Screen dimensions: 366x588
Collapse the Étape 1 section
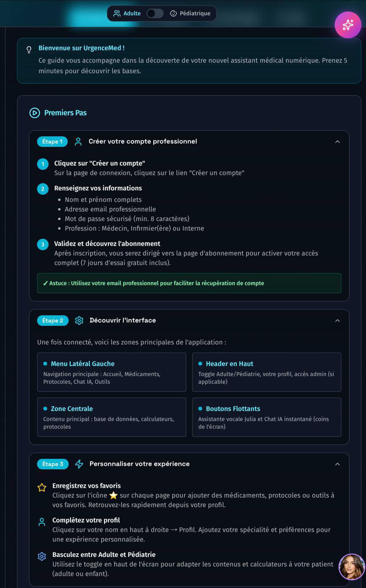(x=337, y=141)
